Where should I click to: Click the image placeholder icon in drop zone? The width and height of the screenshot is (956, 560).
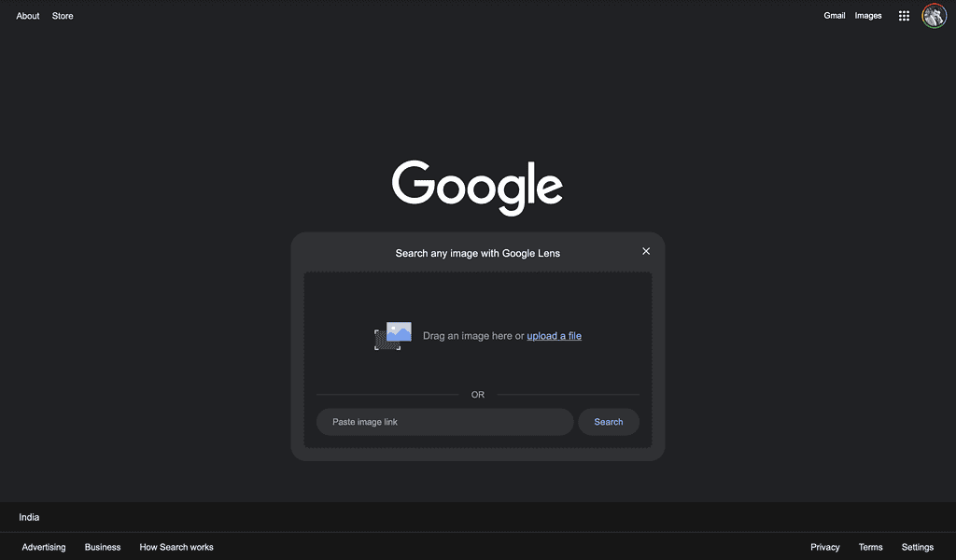click(393, 335)
